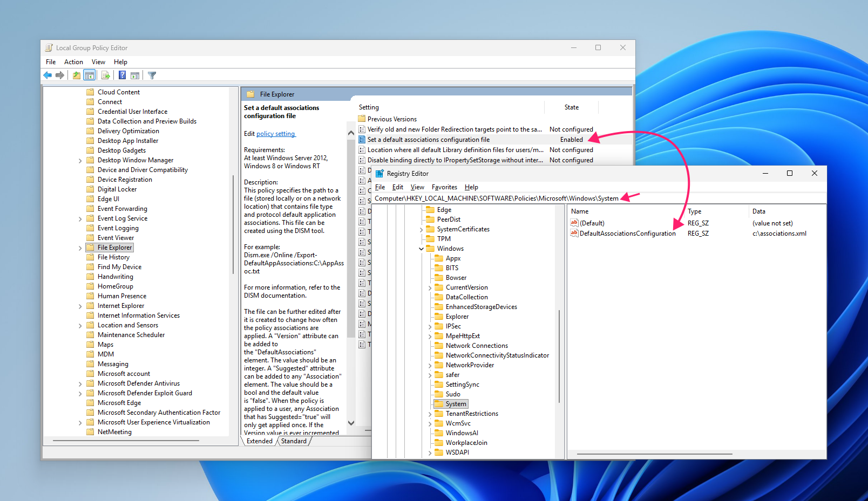
Task: Click the policy setting link
Action: tap(275, 134)
